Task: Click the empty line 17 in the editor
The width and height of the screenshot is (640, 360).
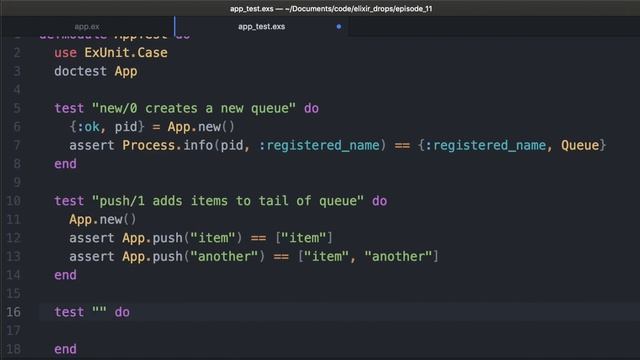Action: click(x=340, y=331)
